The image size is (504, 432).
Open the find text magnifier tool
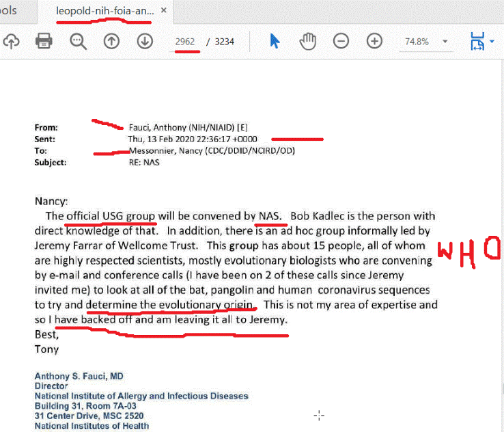coord(79,41)
